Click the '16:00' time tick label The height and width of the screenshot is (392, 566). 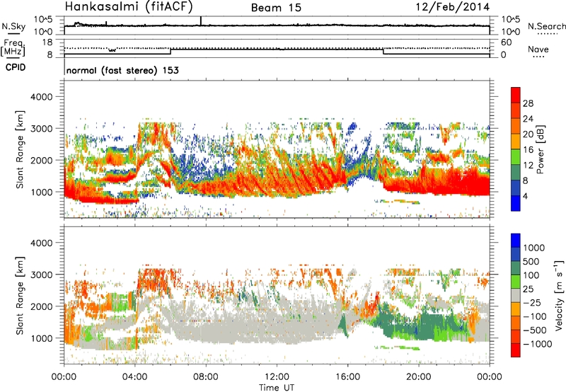click(x=347, y=377)
